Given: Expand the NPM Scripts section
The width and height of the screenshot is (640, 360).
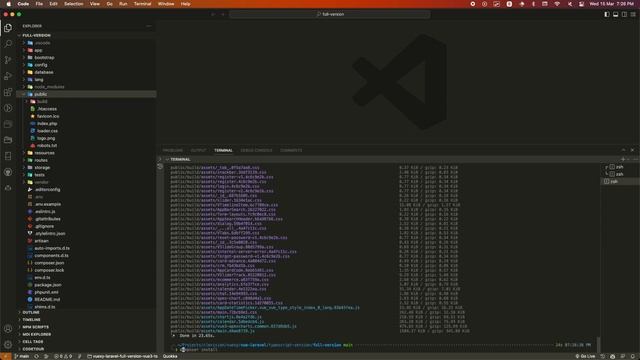Looking at the screenshot, I should point(87,327).
